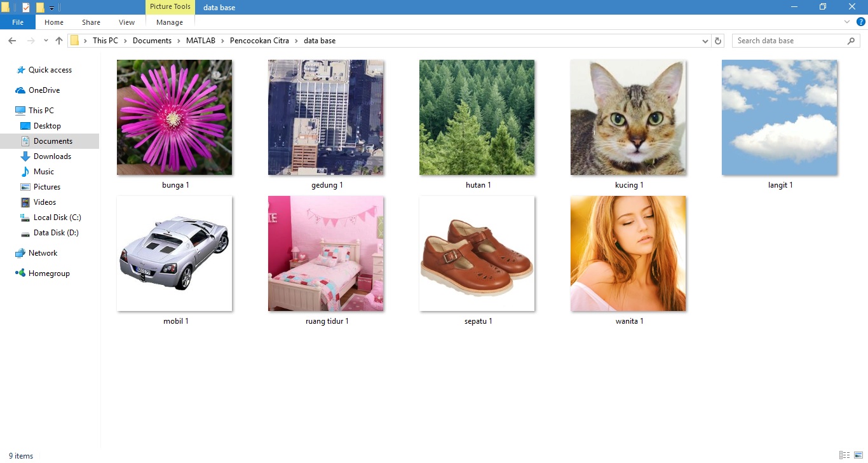The image size is (868, 463).
Task: Go up one folder with the Up arrow
Action: [x=59, y=41]
